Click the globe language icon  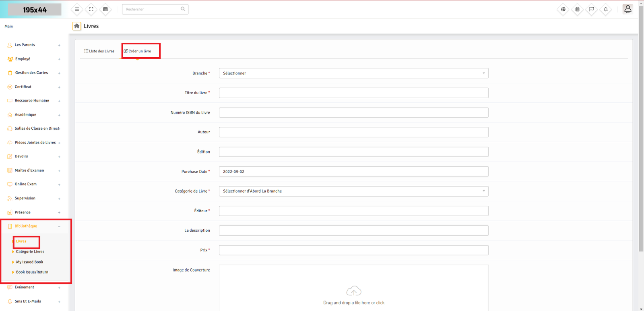pos(563,9)
